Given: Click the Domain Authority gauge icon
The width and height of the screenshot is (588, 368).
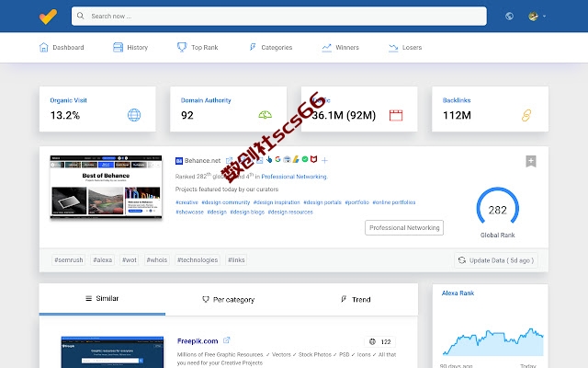Looking at the screenshot, I should (266, 115).
